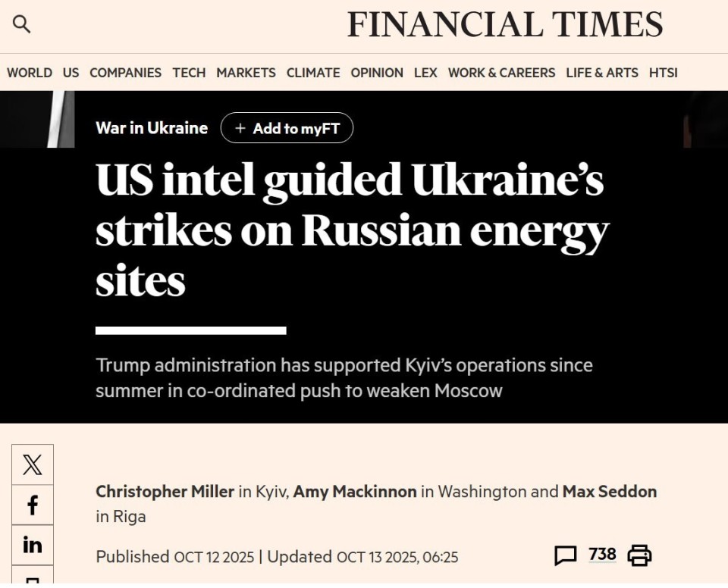728x588 pixels.
Task: Share article on X
Action: tap(33, 464)
